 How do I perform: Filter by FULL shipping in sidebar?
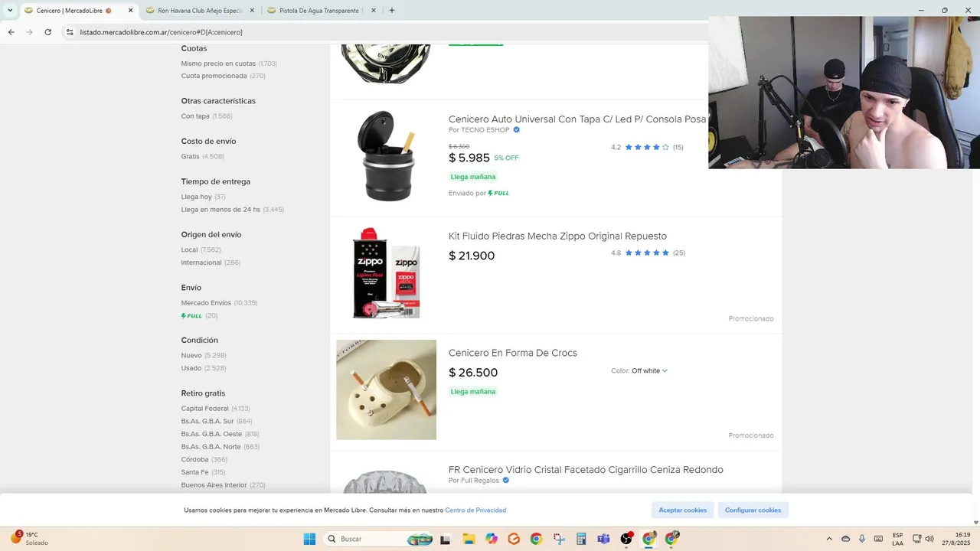coord(199,315)
